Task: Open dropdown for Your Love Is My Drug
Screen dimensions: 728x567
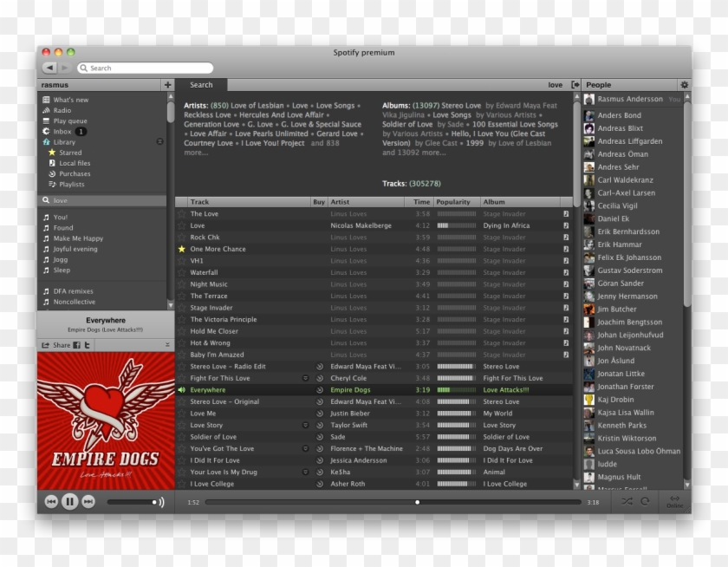Action: [x=305, y=472]
